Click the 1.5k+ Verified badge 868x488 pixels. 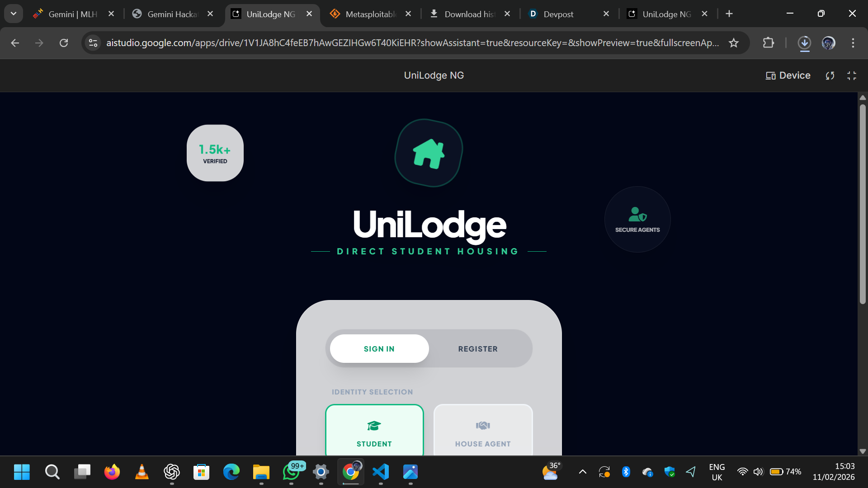215,153
